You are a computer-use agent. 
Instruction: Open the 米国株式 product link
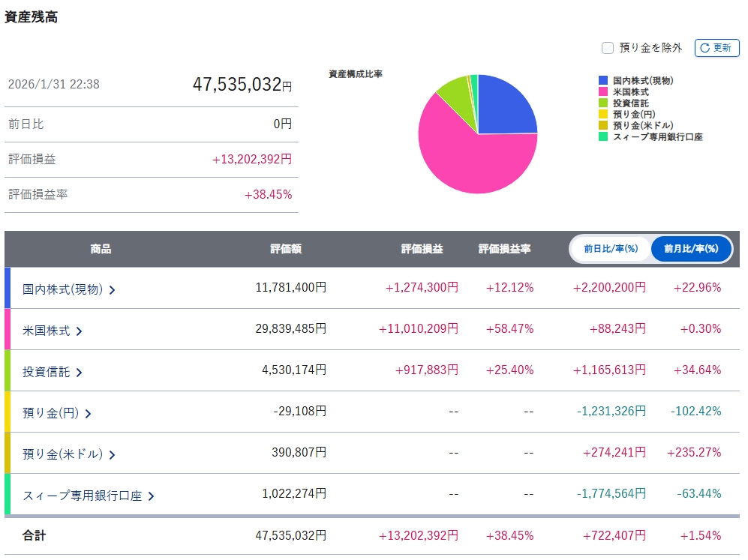47,330
